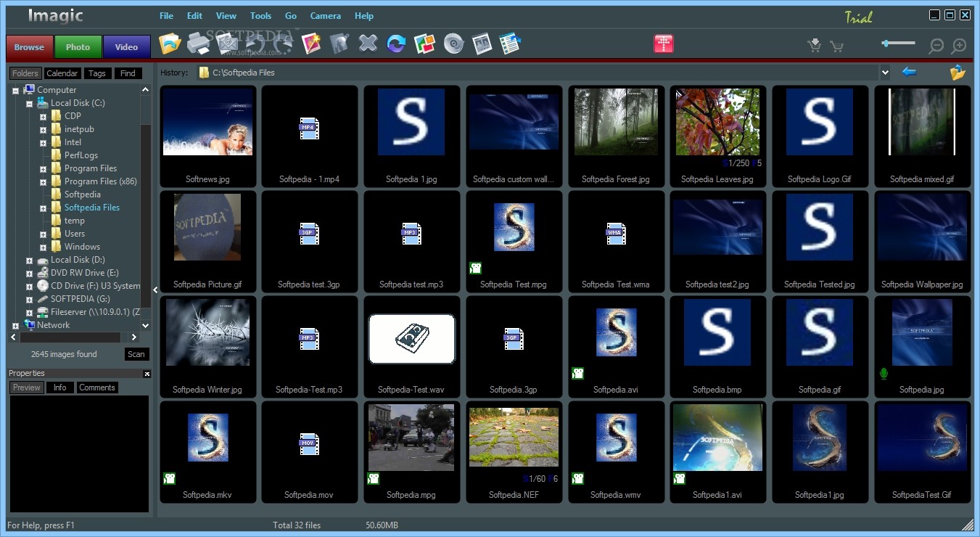The image size is (980, 537).
Task: Open the Info tab in Properties
Action: point(60,388)
